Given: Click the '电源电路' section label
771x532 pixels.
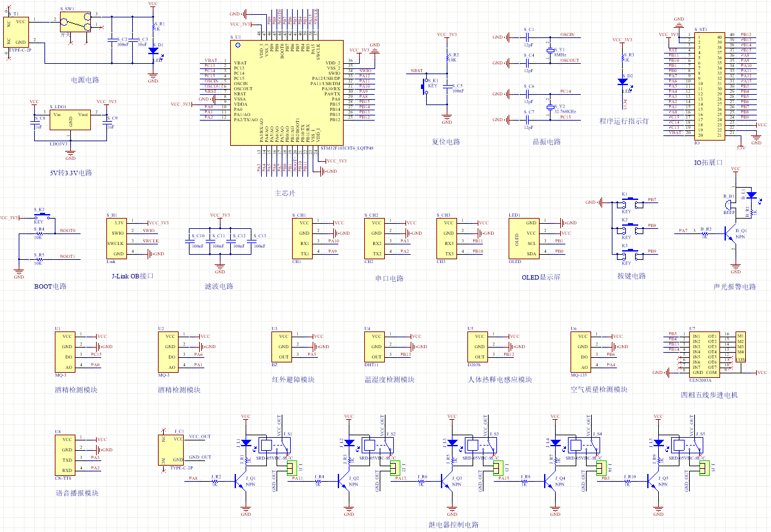Looking at the screenshot, I should [x=85, y=80].
